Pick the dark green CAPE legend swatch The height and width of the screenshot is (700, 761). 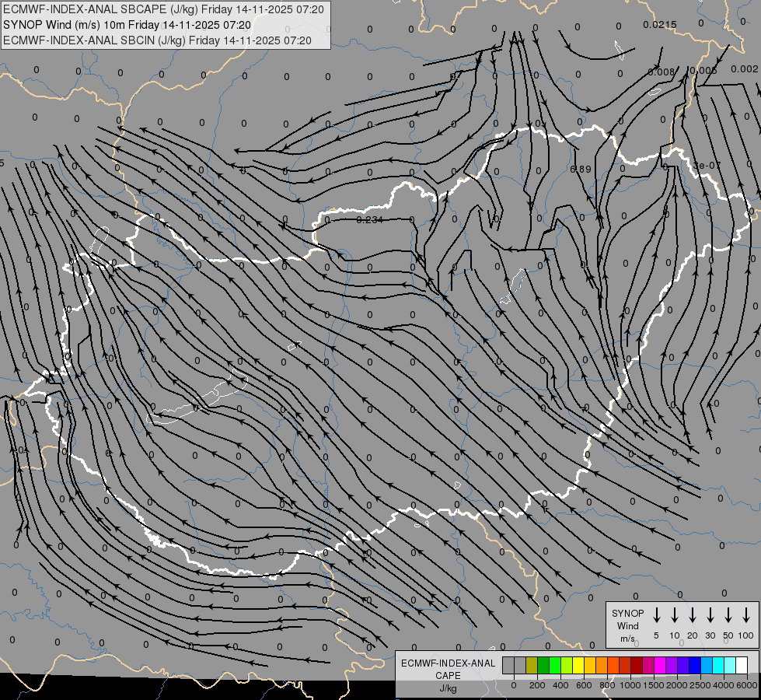pyautogui.click(x=543, y=665)
